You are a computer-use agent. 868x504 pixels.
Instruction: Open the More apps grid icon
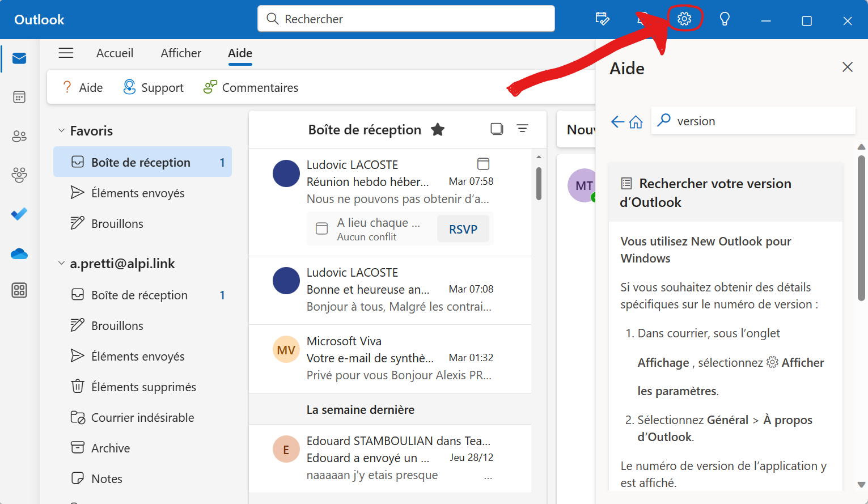(x=19, y=290)
